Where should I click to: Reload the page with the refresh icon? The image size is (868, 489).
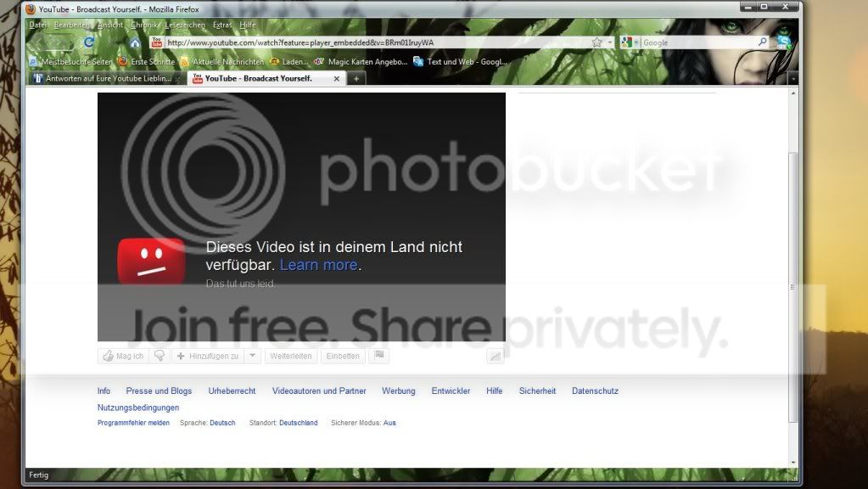[88, 42]
